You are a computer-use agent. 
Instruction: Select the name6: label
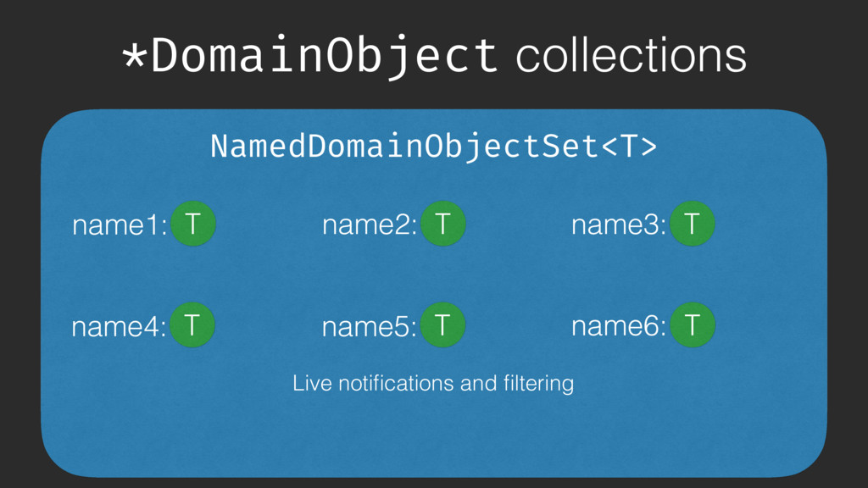[x=618, y=326]
